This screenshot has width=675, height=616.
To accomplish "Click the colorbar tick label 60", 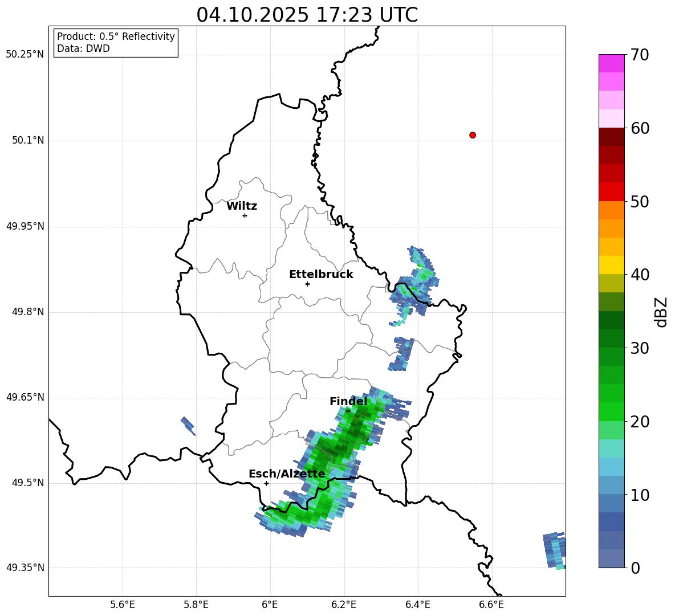I will click(640, 128).
